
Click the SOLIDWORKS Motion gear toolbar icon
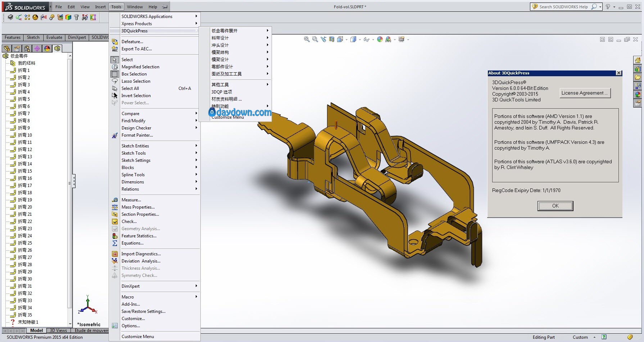(x=52, y=17)
